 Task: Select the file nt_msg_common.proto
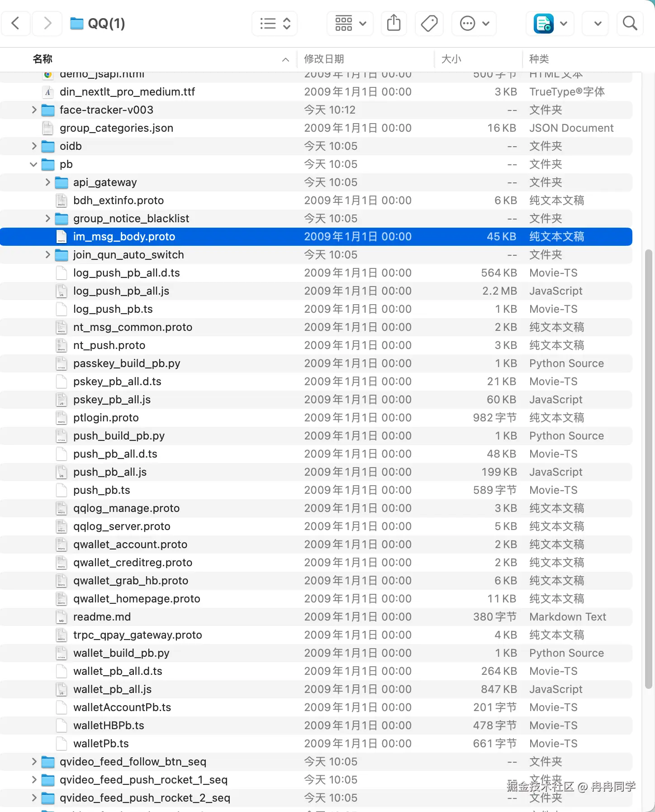[x=316, y=327]
